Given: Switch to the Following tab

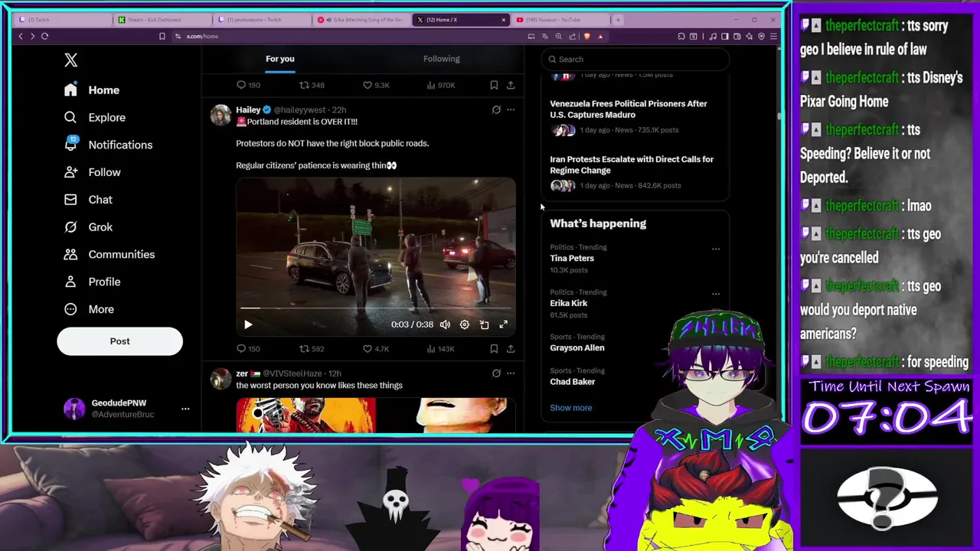Looking at the screenshot, I should point(442,59).
